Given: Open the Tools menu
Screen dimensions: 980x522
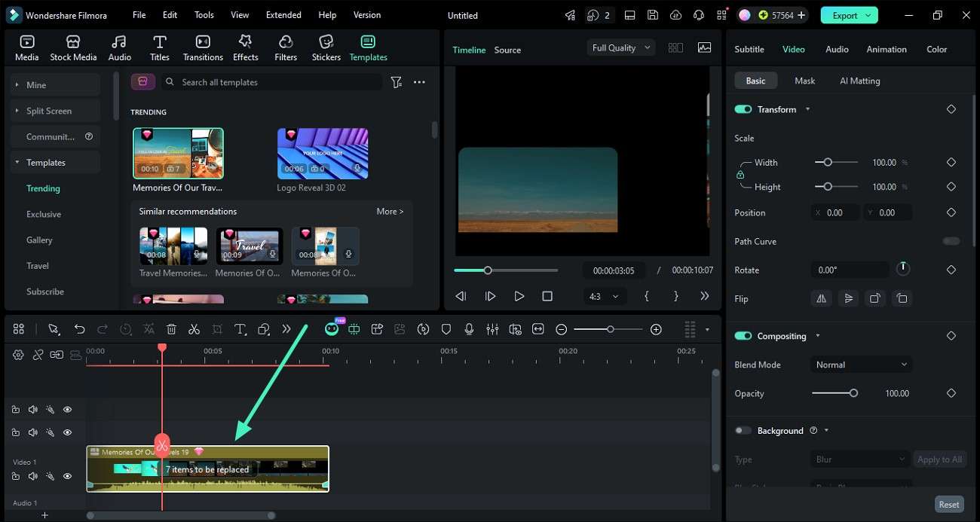Looking at the screenshot, I should pos(204,15).
